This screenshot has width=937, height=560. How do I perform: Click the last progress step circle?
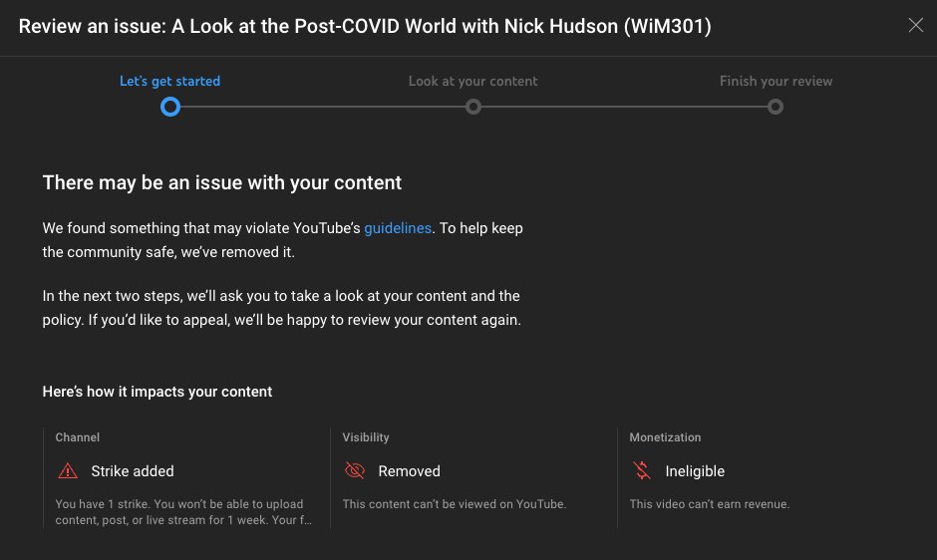tap(776, 107)
